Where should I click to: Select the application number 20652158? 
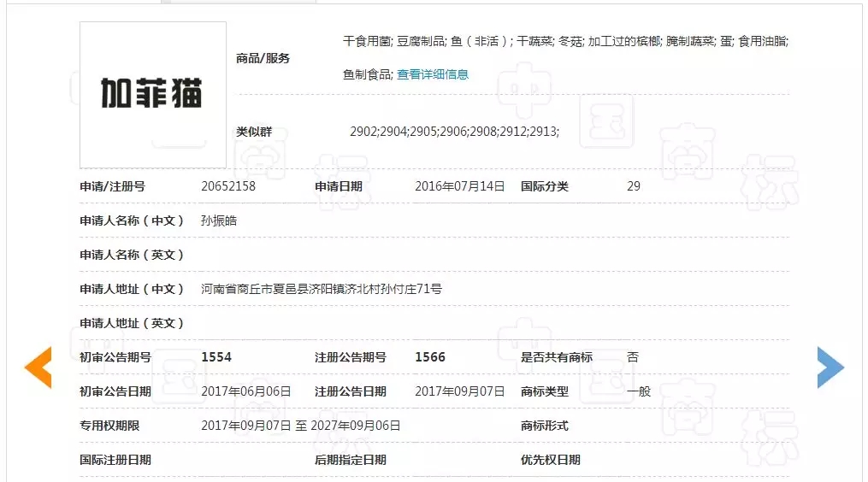click(228, 186)
